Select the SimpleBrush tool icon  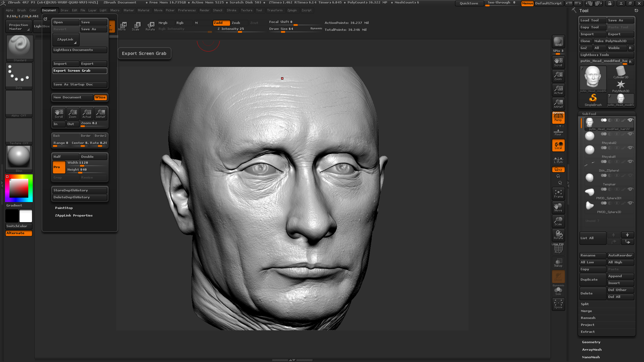pyautogui.click(x=593, y=100)
